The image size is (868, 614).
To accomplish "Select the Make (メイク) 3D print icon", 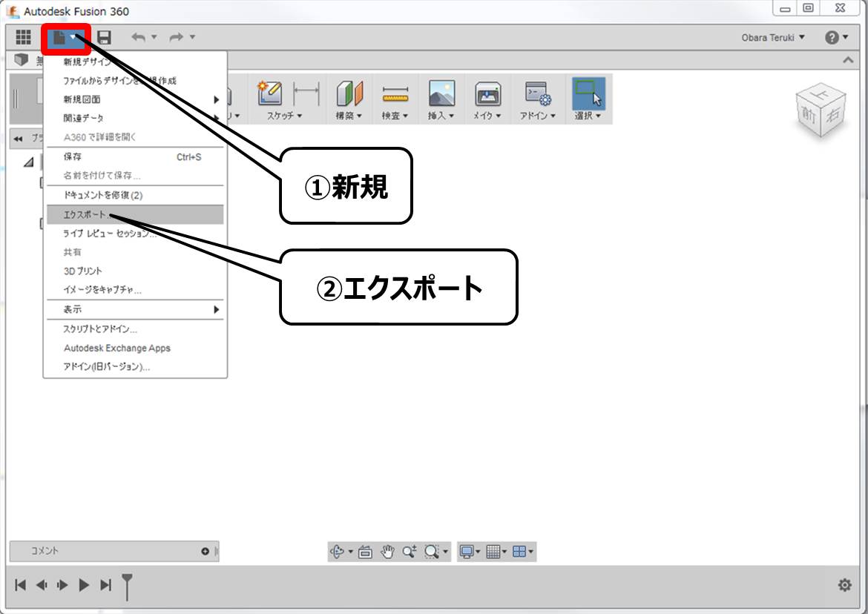I will (487, 94).
